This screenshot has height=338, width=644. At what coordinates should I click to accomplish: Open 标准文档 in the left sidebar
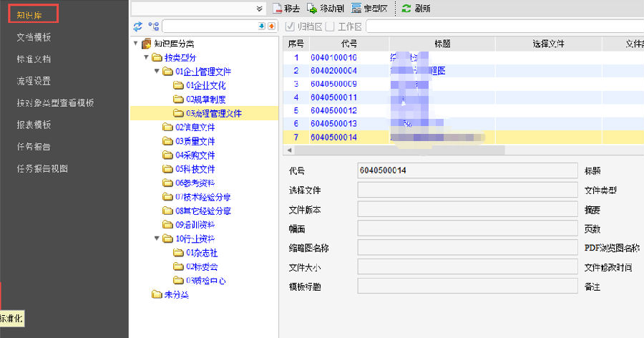point(34,59)
